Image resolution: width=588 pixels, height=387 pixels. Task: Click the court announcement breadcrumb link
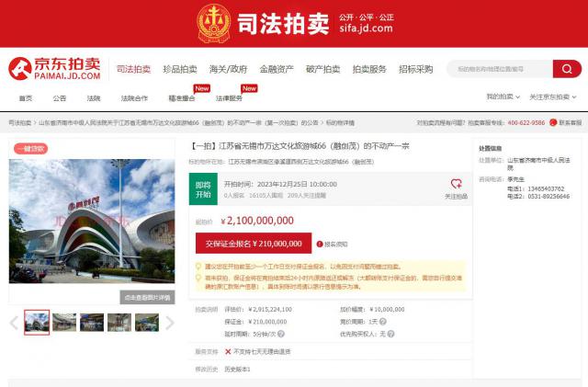(x=178, y=123)
